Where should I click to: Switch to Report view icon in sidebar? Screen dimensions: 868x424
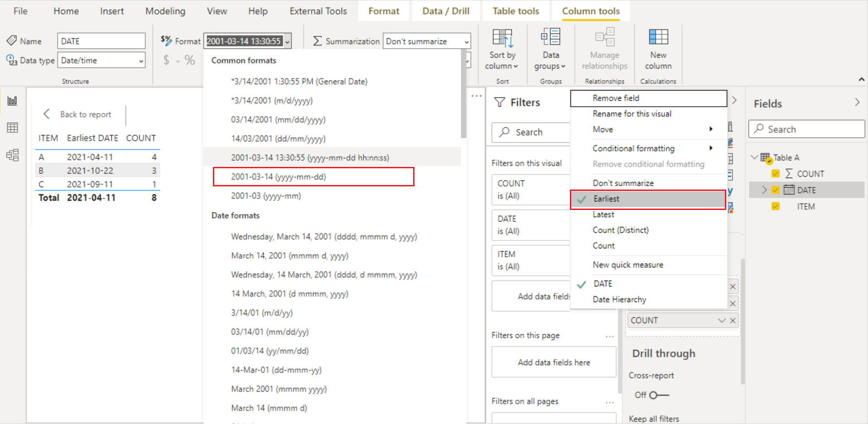pos(13,101)
